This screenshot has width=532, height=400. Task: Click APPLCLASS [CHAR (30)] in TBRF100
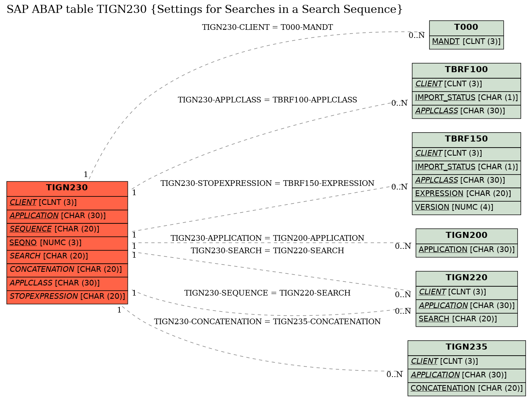(x=466, y=111)
